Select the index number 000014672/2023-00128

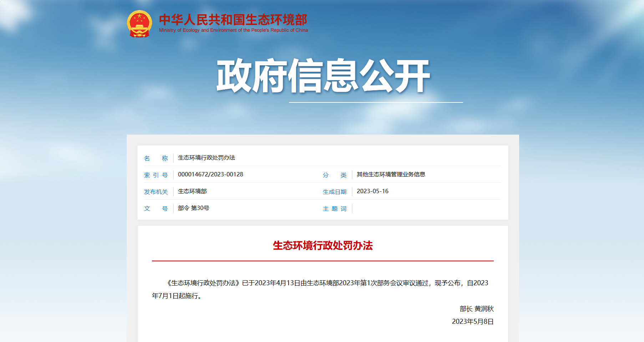point(210,175)
